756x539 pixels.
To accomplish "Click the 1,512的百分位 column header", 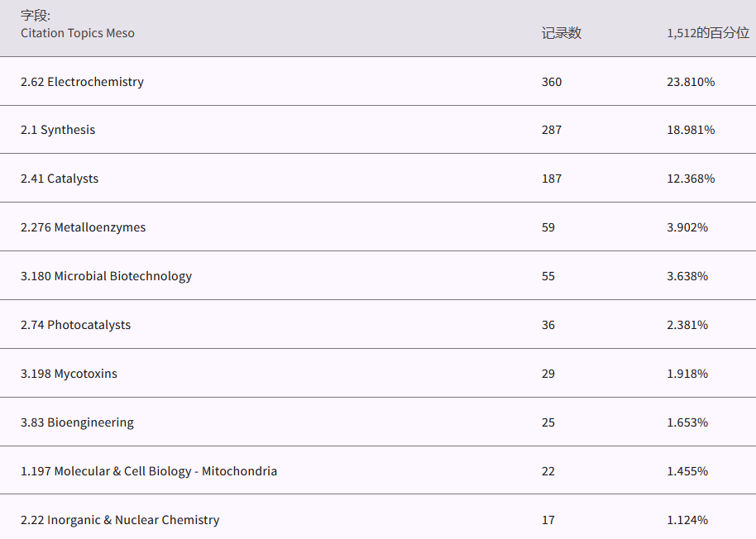I will point(708,33).
